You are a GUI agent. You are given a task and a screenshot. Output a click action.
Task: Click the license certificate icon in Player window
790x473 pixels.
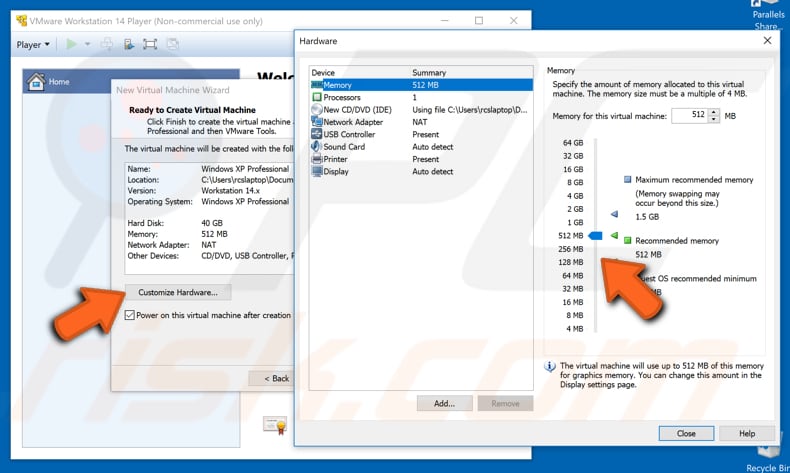[275, 426]
